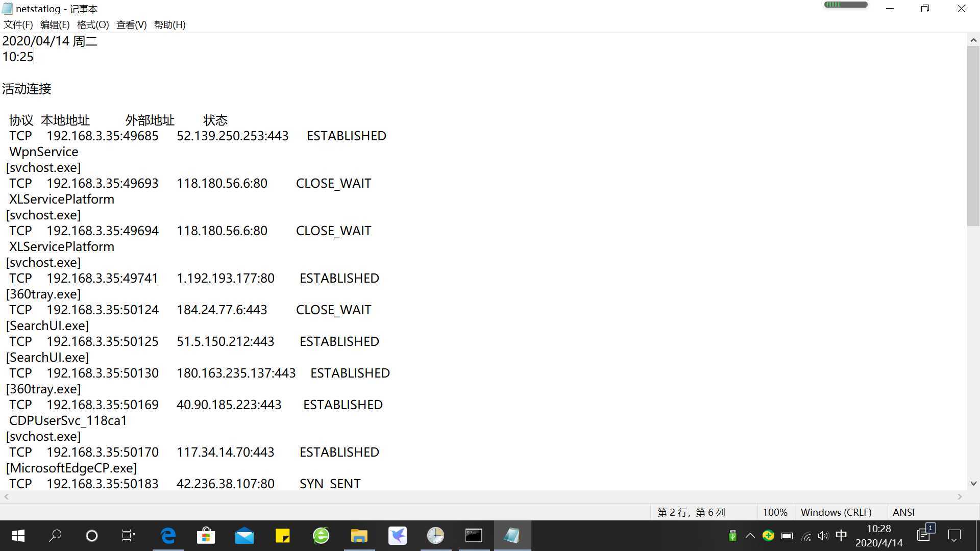980x551 pixels.
Task: Open Microsoft Store taskbar icon
Action: point(206,536)
